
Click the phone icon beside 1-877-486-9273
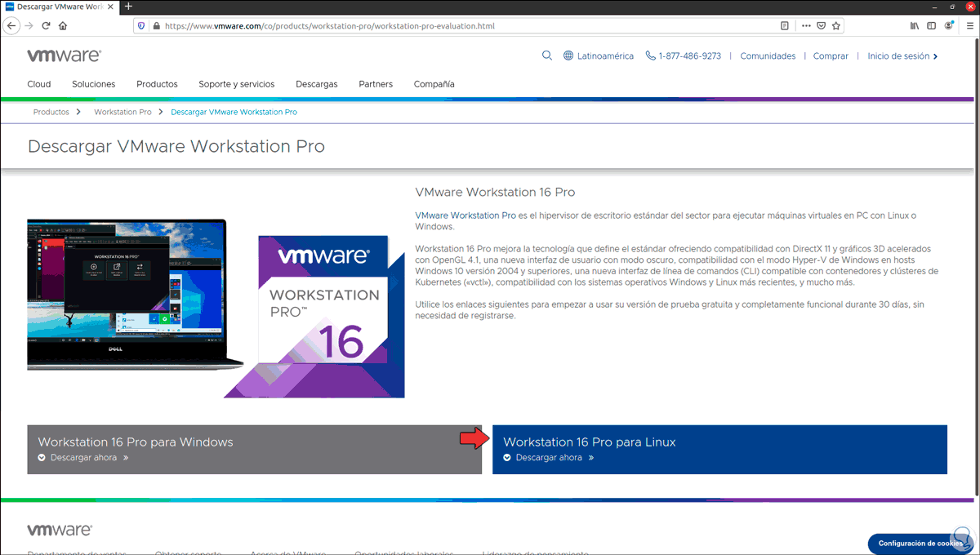pyautogui.click(x=650, y=55)
